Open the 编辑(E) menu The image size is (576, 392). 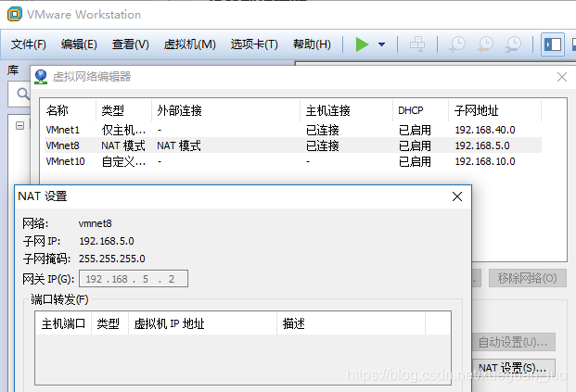point(79,44)
